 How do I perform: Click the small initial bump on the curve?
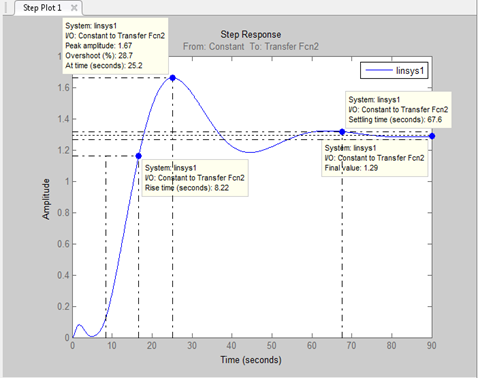click(79, 325)
